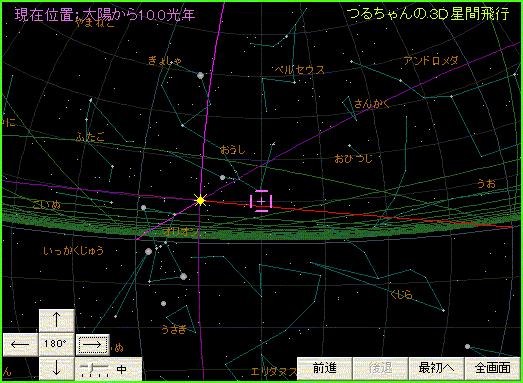Click the おうし constellation label

(232, 150)
